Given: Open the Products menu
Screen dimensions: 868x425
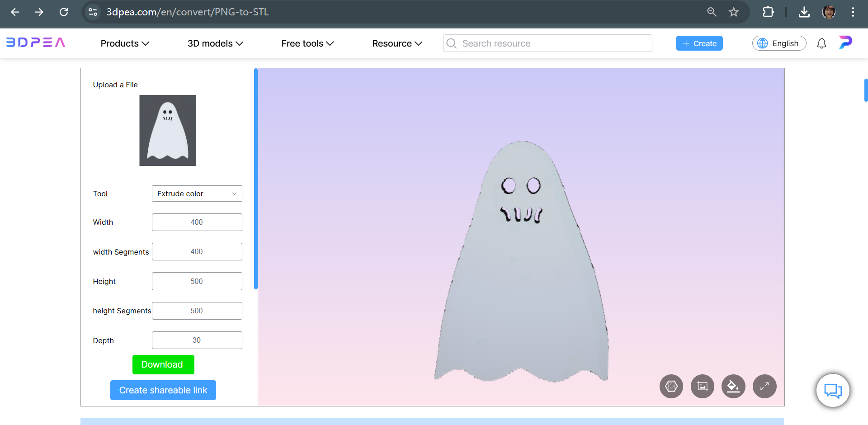Looking at the screenshot, I should (124, 43).
